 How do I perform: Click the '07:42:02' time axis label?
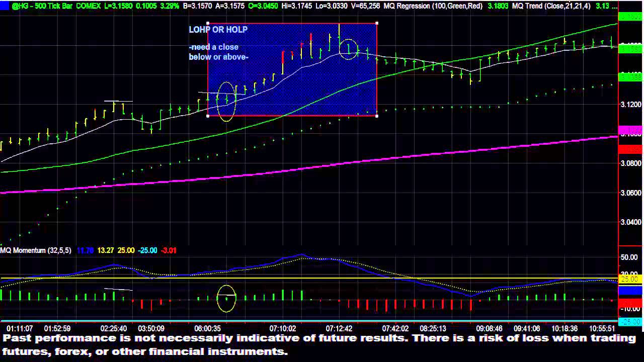pyautogui.click(x=395, y=328)
